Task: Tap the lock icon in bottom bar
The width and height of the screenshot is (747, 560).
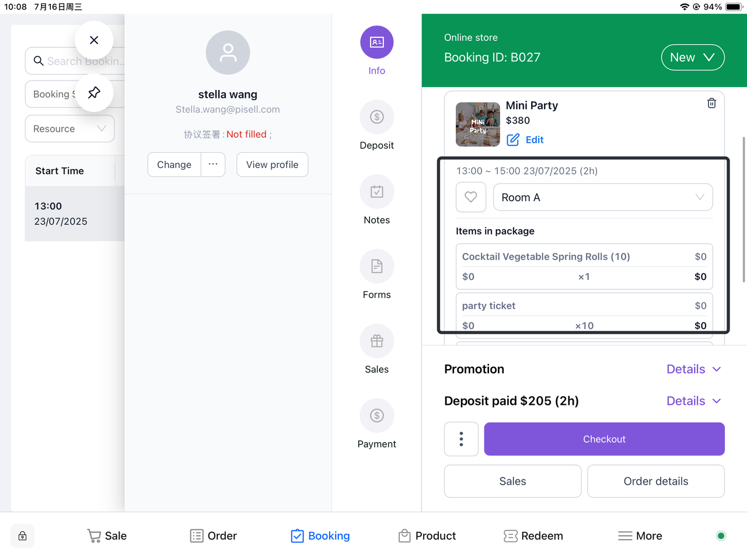Action: point(22,536)
